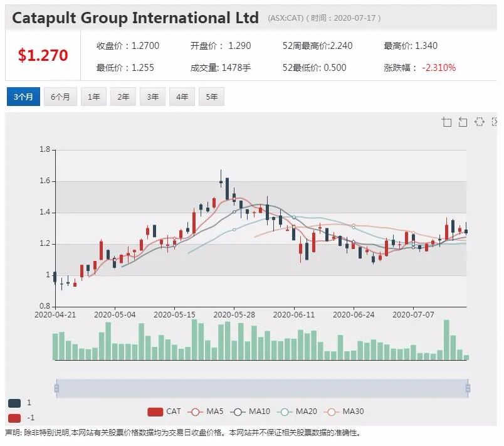Click the left data zoom slider handle
The image size is (504, 446).
pyautogui.click(x=56, y=388)
